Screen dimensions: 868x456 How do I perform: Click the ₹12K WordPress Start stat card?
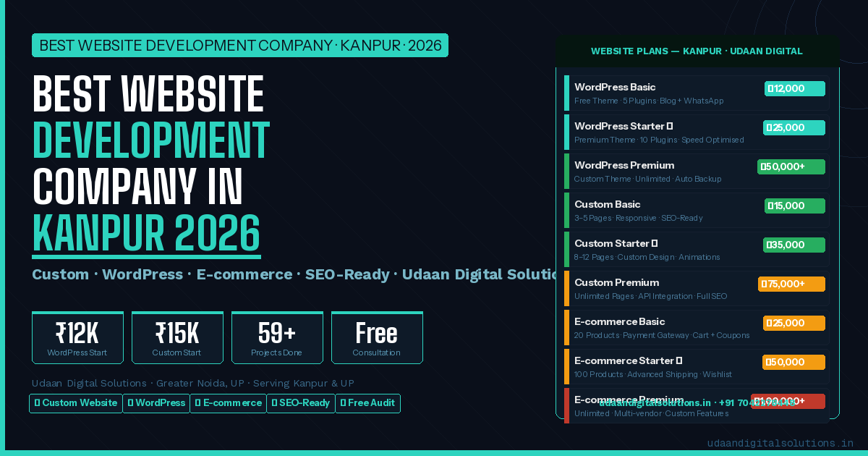[x=77, y=337]
